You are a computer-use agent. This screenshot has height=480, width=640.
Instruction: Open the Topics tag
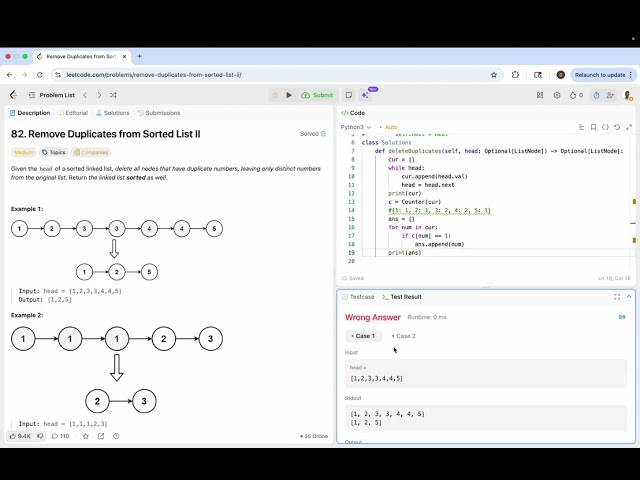pos(53,152)
